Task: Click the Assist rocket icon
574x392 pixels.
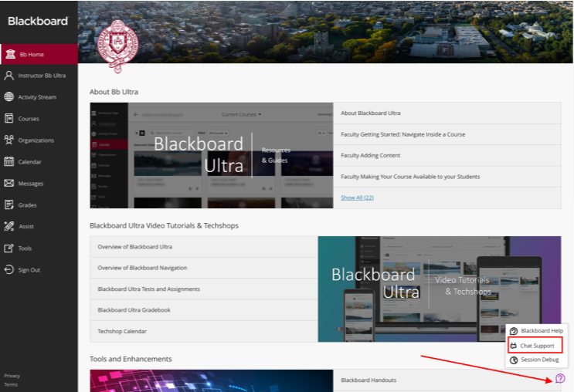Action: tap(8, 226)
